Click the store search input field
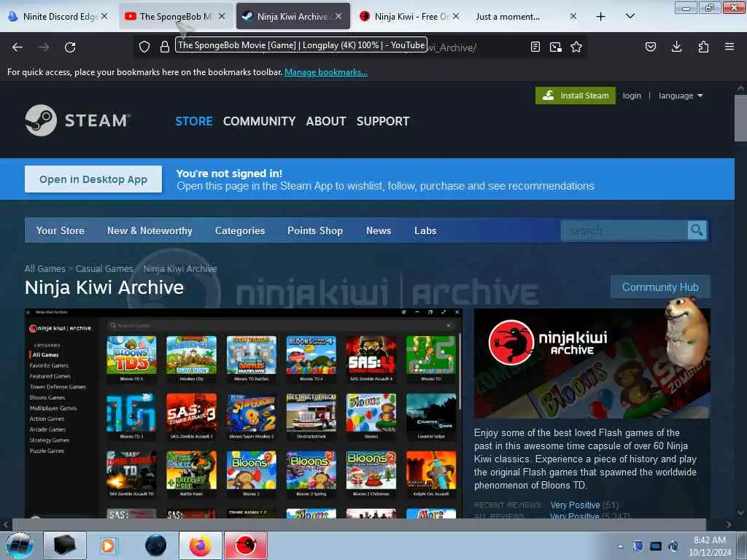This screenshot has width=747, height=560. pos(624,230)
